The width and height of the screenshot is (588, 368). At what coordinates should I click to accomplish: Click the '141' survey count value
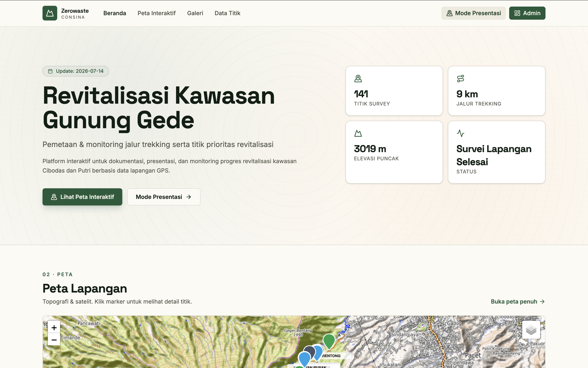(361, 94)
